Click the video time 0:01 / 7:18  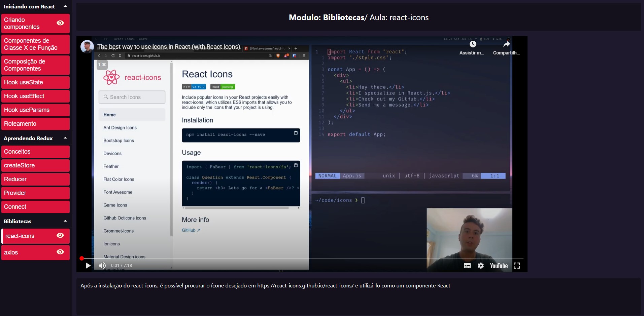(x=122, y=266)
